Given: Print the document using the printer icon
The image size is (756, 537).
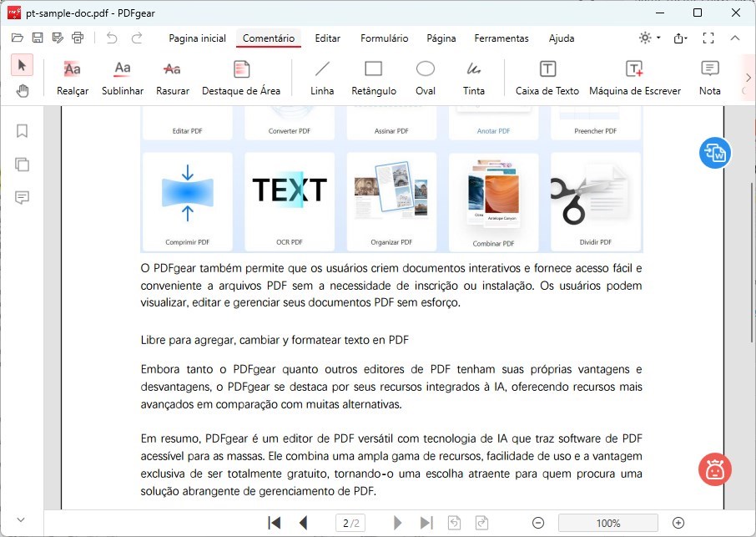Looking at the screenshot, I should pyautogui.click(x=78, y=38).
